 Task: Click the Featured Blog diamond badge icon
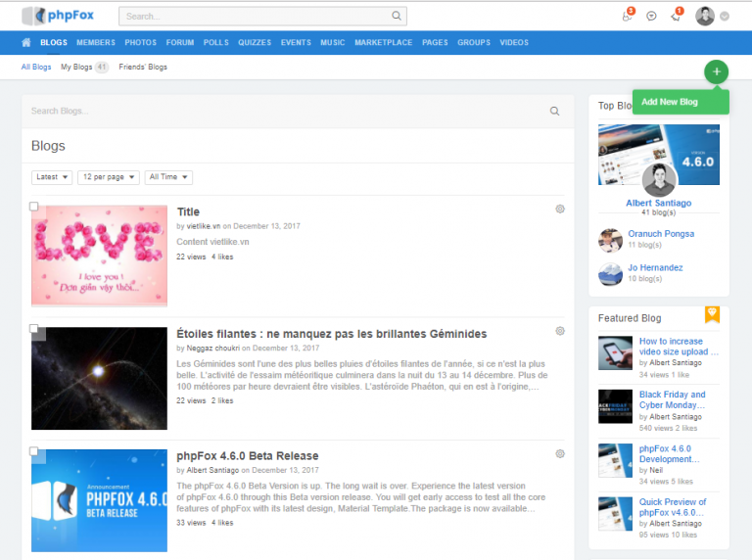click(x=712, y=314)
